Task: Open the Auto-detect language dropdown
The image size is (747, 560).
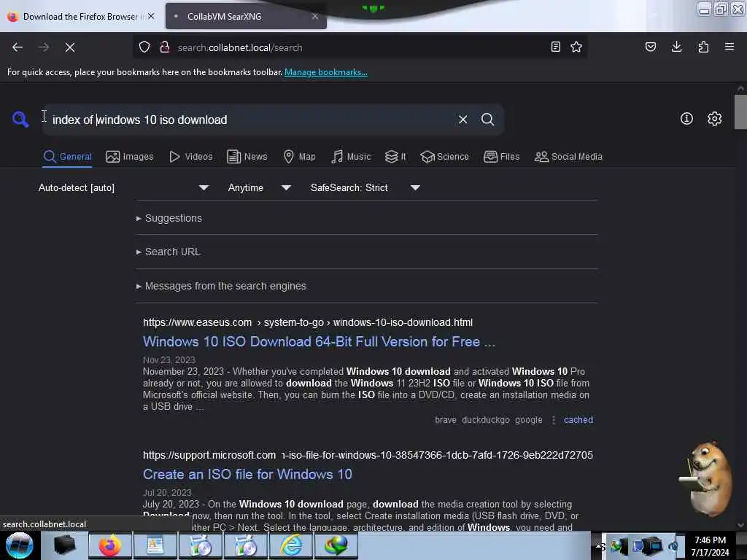Action: [x=123, y=187]
